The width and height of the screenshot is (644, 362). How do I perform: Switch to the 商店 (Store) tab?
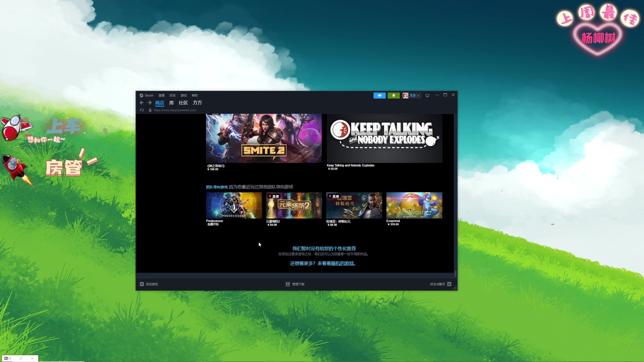click(x=160, y=103)
